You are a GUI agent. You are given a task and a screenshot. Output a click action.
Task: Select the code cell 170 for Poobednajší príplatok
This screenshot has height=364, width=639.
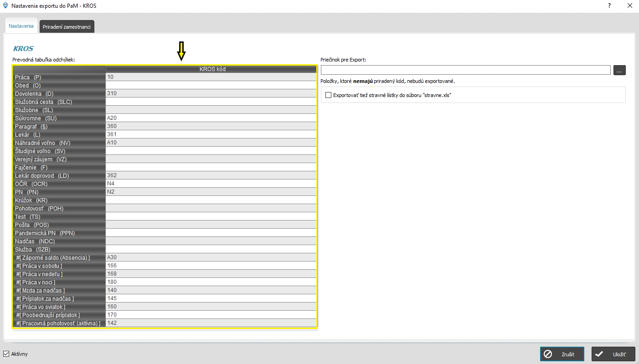pos(211,315)
